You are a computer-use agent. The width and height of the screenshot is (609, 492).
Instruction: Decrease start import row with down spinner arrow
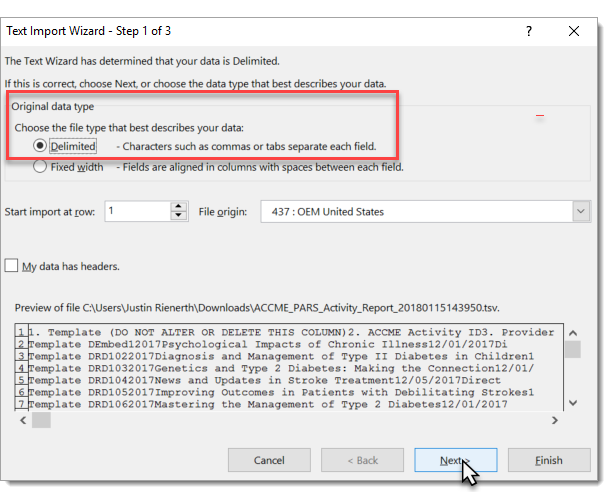tap(179, 217)
